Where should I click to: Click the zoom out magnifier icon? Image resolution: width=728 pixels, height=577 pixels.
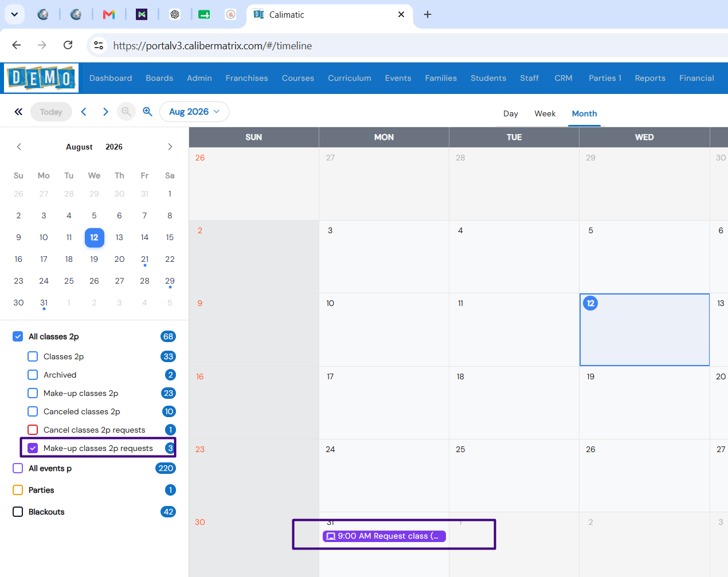[126, 112]
